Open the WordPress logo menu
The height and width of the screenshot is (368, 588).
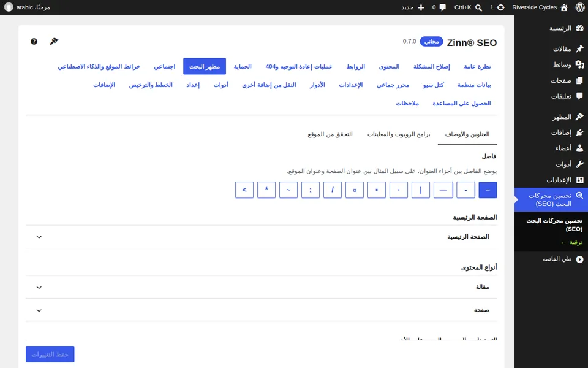580,7
